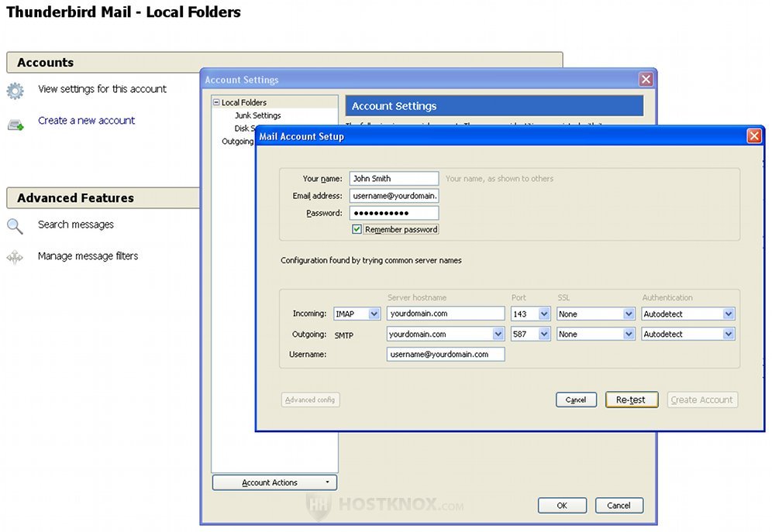772x532 pixels.
Task: Click Cancel in Account Settings window
Action: click(619, 506)
